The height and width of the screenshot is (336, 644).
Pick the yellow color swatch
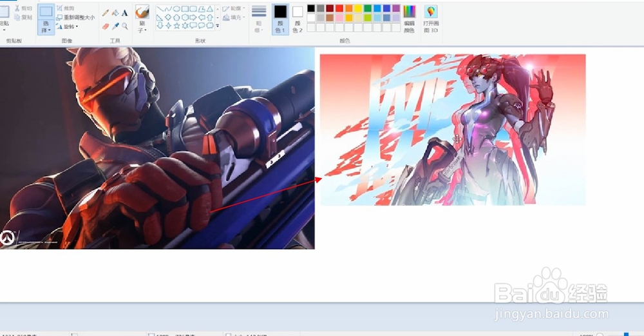[x=358, y=8]
